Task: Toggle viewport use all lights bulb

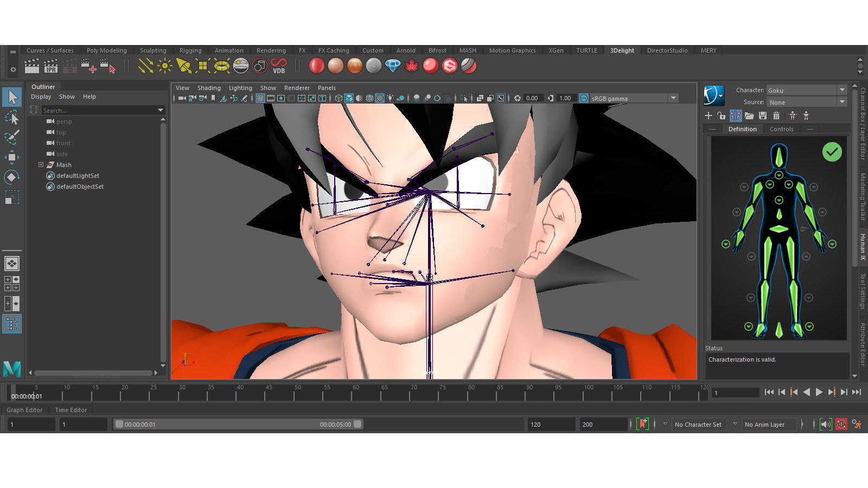Action: coord(390,98)
